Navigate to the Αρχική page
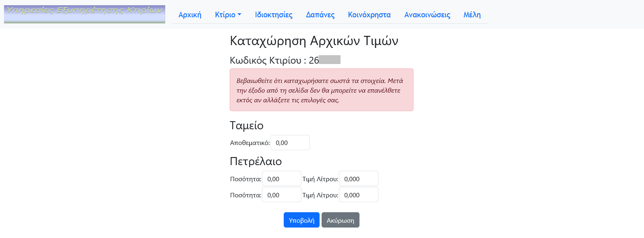The width and height of the screenshot is (644, 238). pyautogui.click(x=189, y=14)
